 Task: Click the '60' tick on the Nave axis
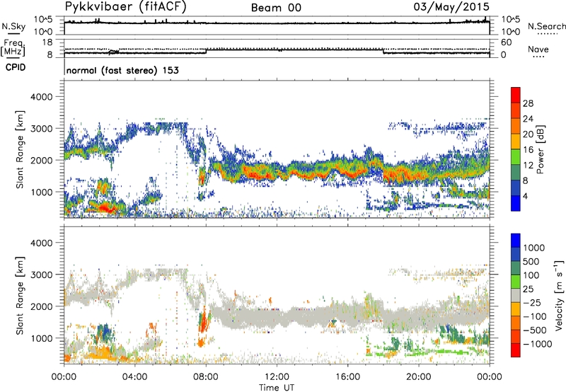[507, 42]
